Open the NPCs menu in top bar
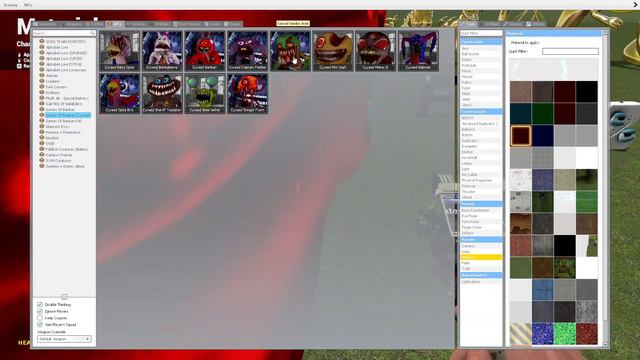Image resolution: width=640 pixels, height=360 pixels. (28, 5)
